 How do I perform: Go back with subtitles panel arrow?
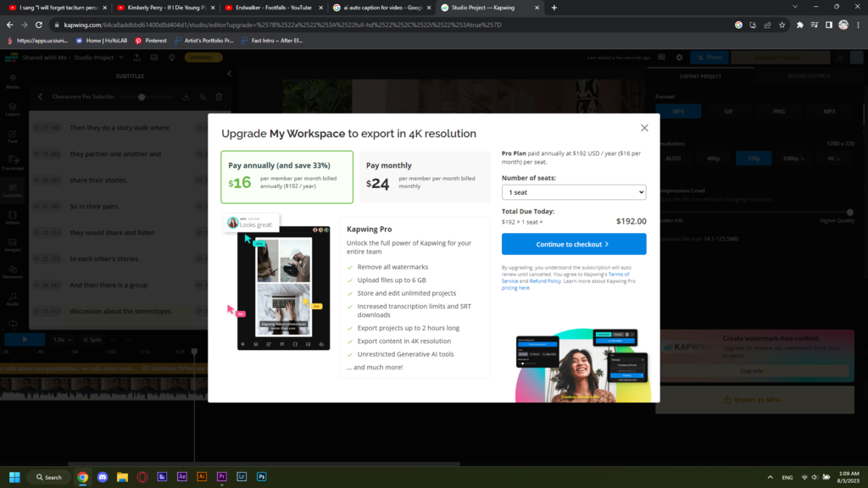tap(41, 97)
